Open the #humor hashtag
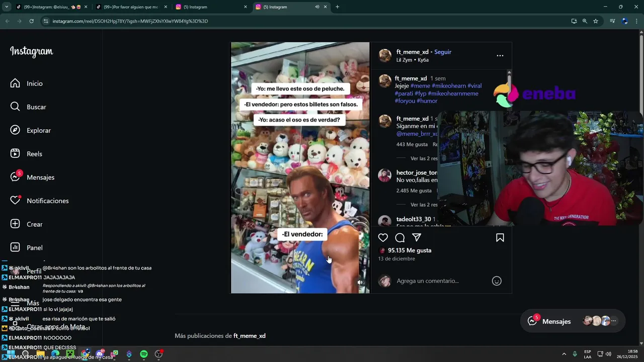Viewport: 644px width, 362px height. (427, 101)
